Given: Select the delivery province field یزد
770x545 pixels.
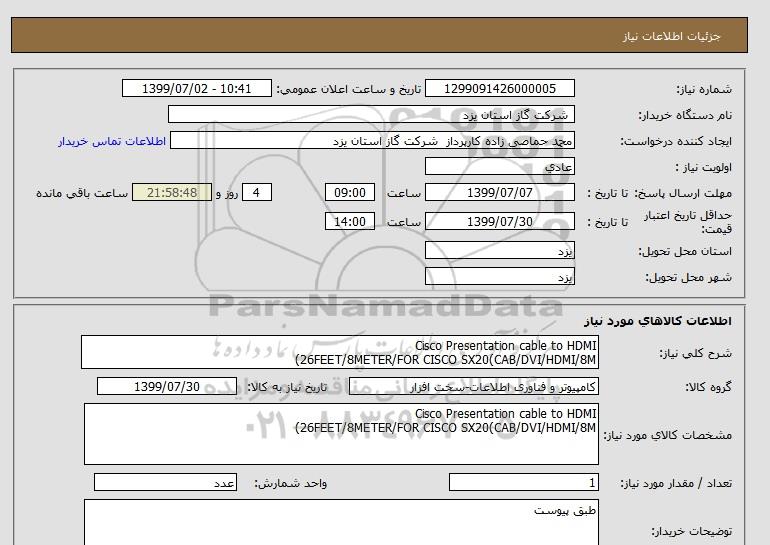Looking at the screenshot, I should (x=499, y=250).
